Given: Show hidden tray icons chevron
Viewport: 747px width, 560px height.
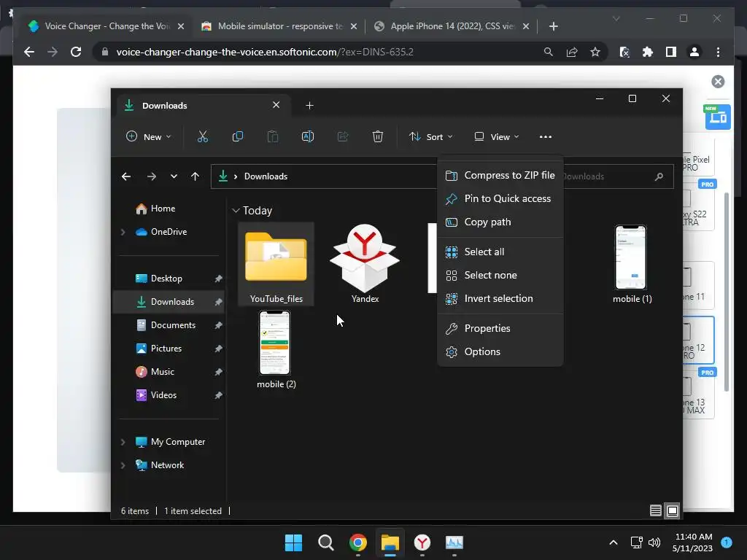Looking at the screenshot, I should (x=614, y=542).
